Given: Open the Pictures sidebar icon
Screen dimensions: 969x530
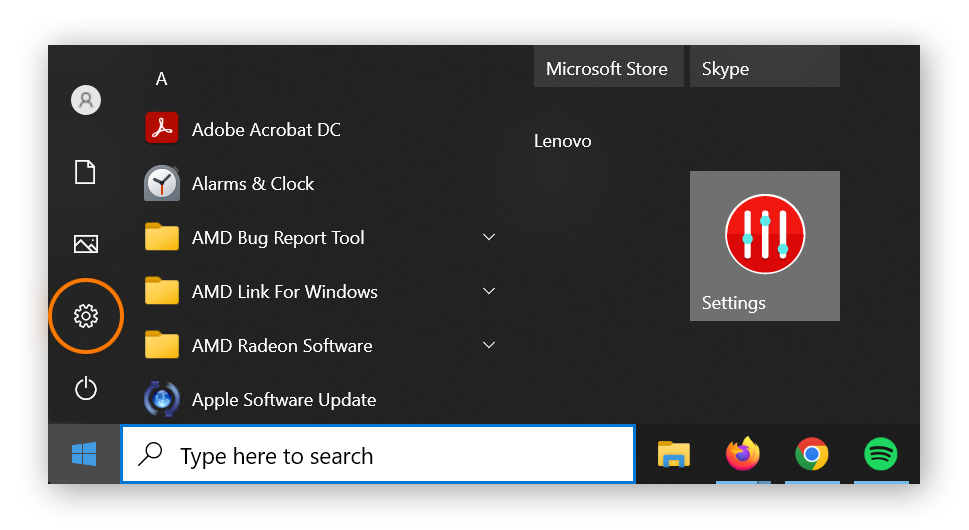Looking at the screenshot, I should 86,244.
